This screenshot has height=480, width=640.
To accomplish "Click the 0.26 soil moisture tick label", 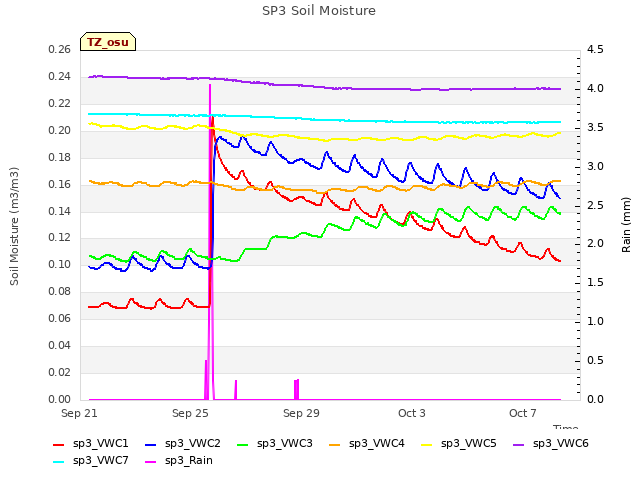I will coord(59,50).
